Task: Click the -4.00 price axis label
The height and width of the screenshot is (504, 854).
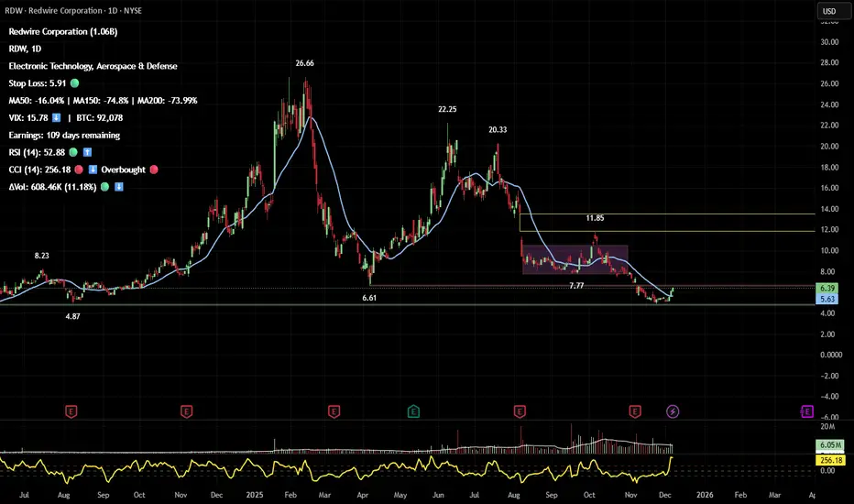Action: click(829, 396)
